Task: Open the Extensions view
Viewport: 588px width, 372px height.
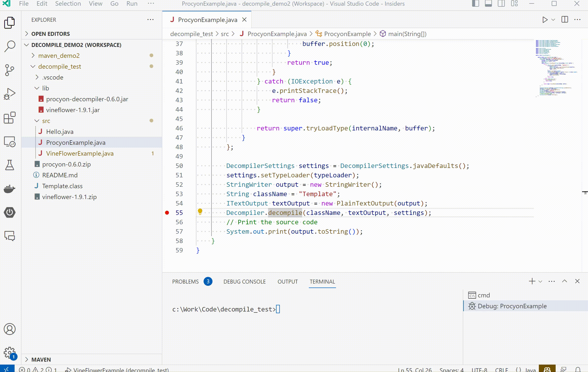Action: click(10, 118)
